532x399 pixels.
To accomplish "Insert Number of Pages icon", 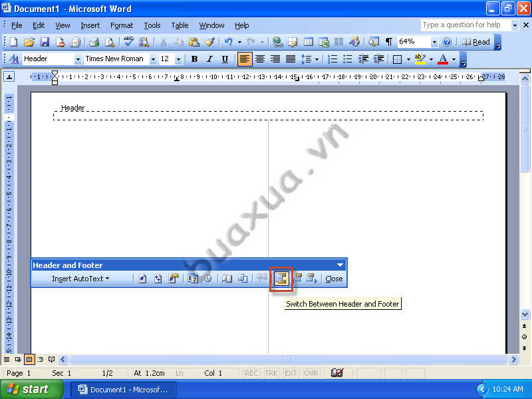I will tap(158, 279).
